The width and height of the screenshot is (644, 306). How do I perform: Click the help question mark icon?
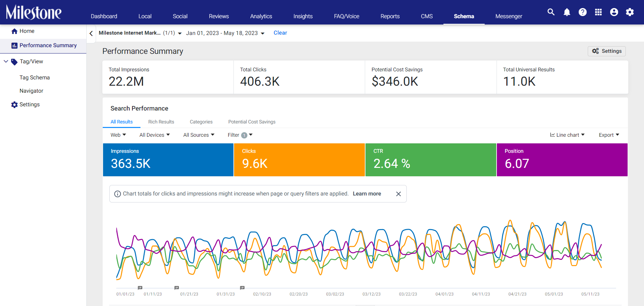(583, 12)
